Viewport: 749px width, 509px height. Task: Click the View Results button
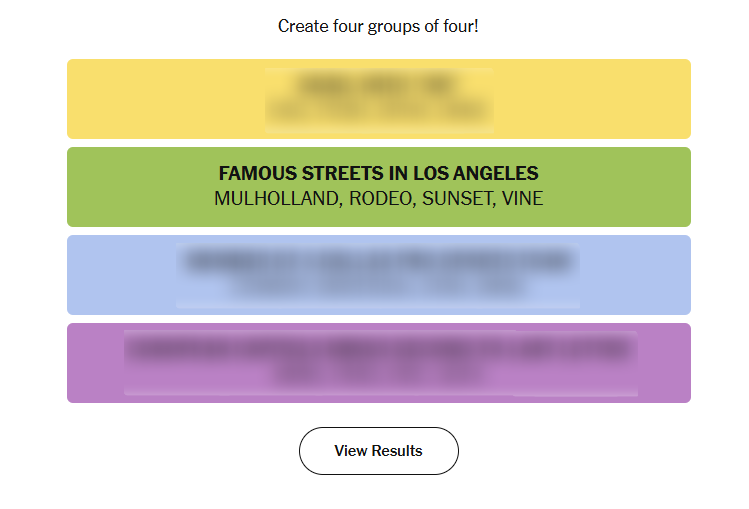click(378, 450)
